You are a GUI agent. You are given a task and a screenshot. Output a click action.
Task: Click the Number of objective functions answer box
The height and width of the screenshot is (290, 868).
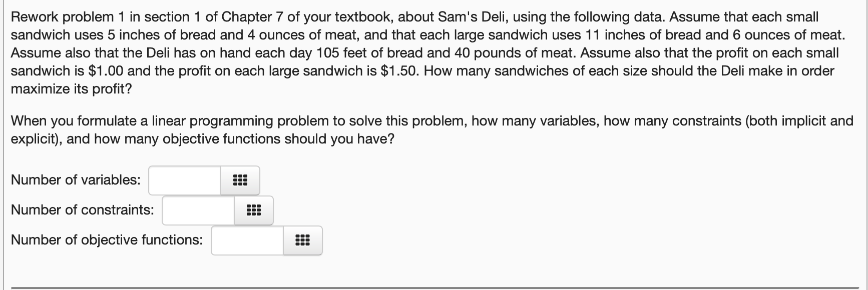pyautogui.click(x=246, y=240)
